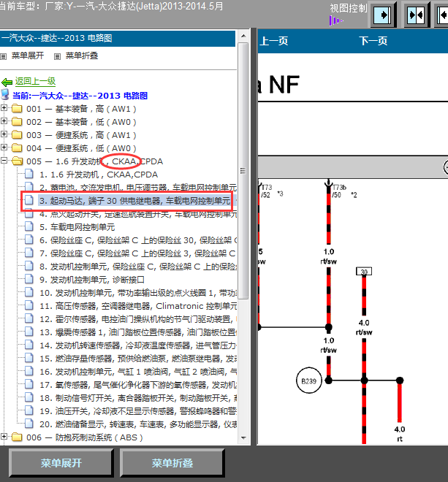The width and height of the screenshot is (448, 482).
Task: Click the show-right-panel view control icon
Action: click(381, 15)
